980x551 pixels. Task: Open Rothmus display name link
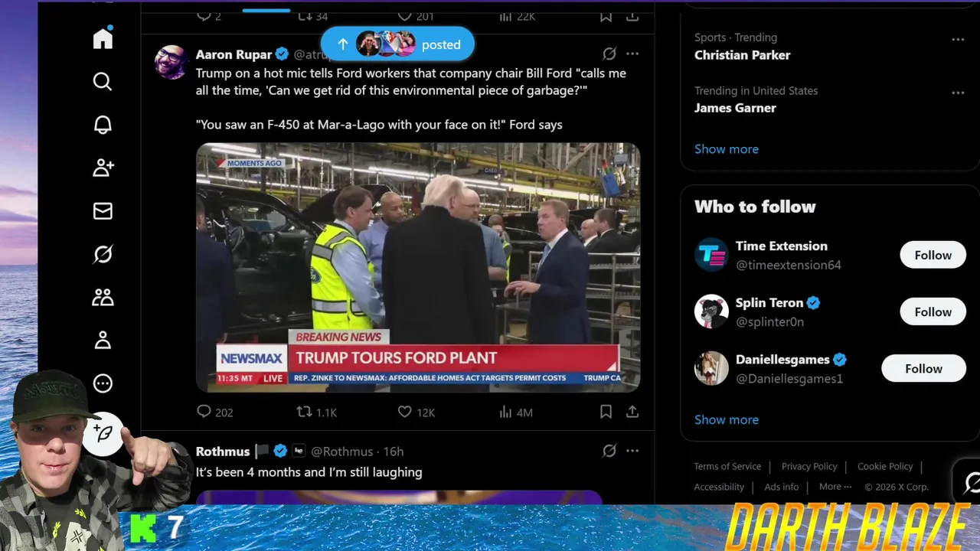point(223,452)
